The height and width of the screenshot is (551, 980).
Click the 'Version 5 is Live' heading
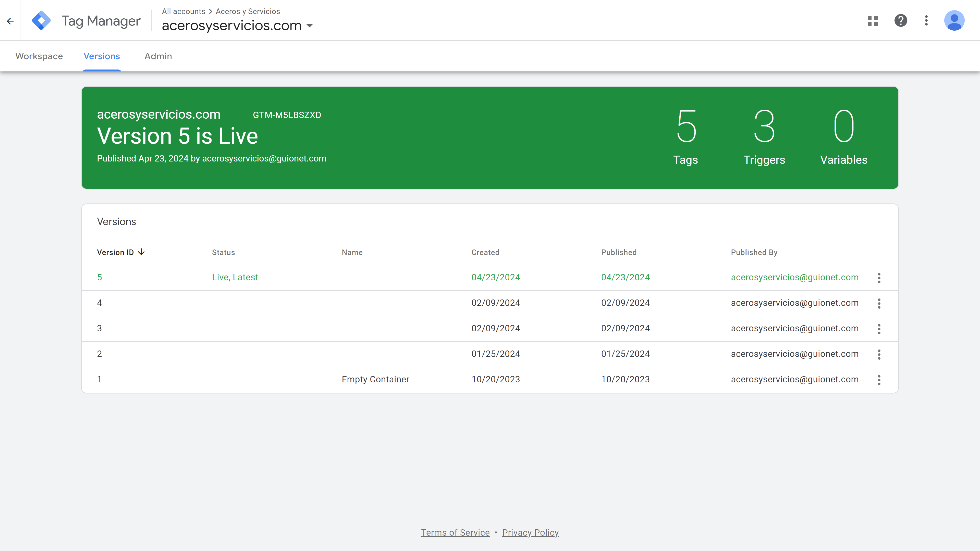pos(177,136)
